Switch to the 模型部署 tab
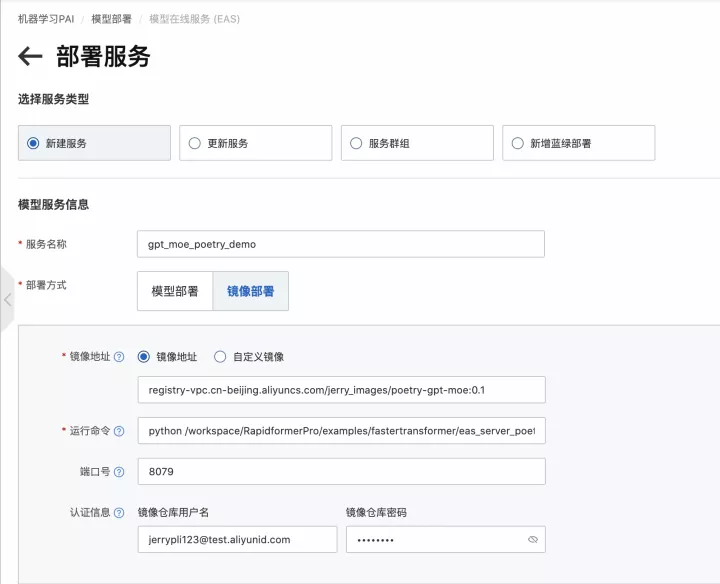Screen dimensions: 720x584 175,291
